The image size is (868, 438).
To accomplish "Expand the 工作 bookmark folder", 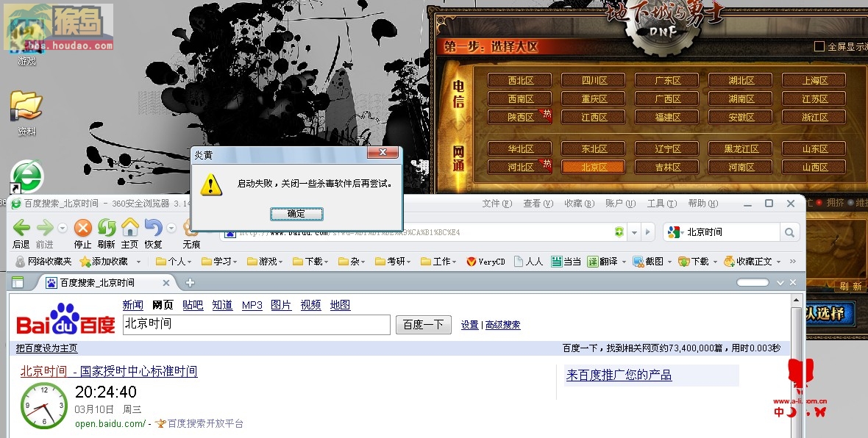I will tap(438, 261).
